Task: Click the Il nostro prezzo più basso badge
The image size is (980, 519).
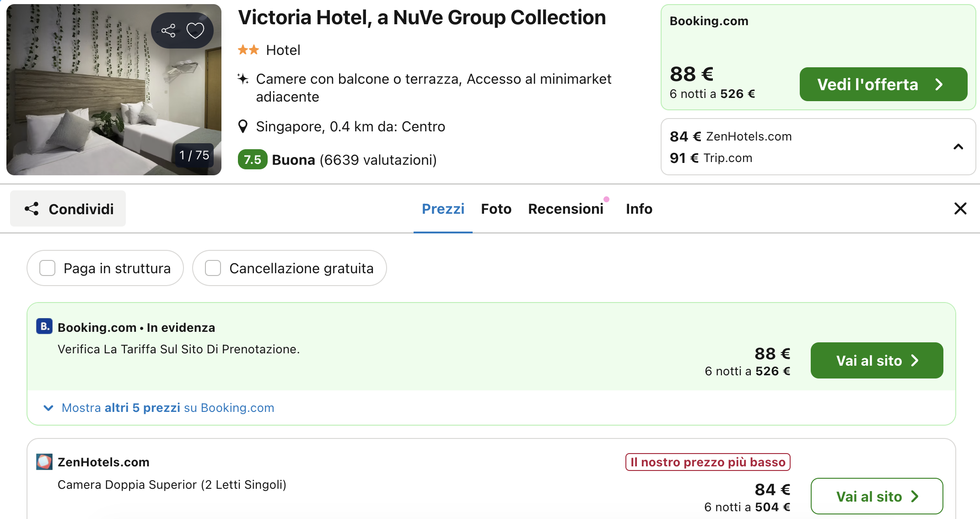Action: click(x=707, y=462)
